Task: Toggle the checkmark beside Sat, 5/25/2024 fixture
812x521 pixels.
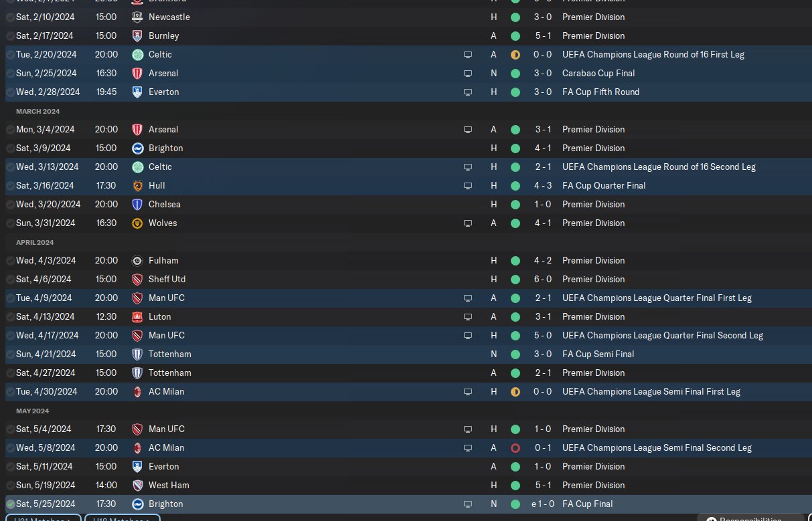Action: (x=10, y=504)
